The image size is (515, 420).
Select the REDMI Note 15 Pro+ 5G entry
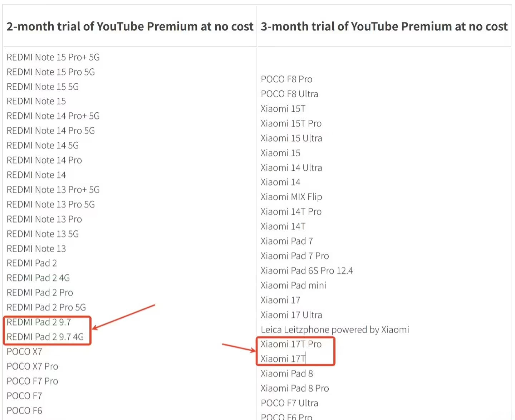click(x=53, y=57)
